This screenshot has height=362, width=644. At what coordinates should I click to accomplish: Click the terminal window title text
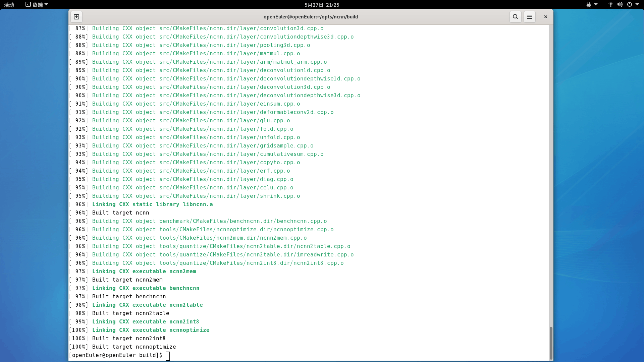(311, 17)
